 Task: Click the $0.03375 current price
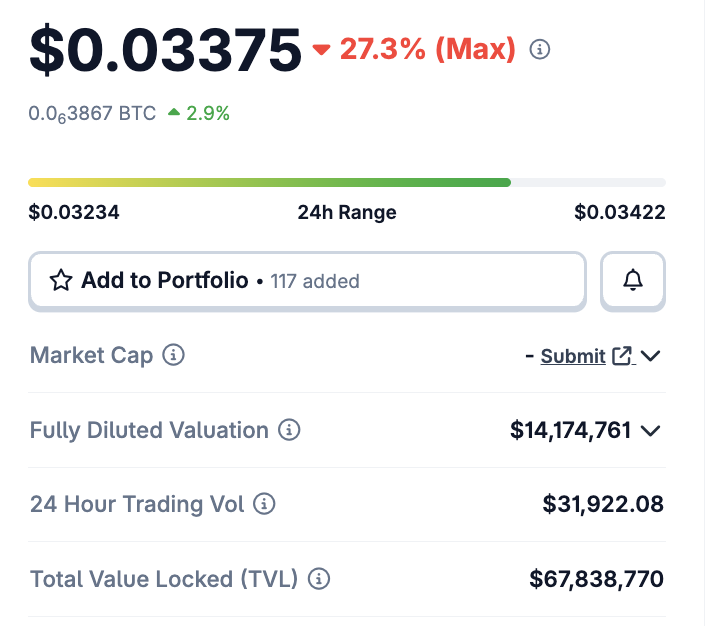point(165,50)
